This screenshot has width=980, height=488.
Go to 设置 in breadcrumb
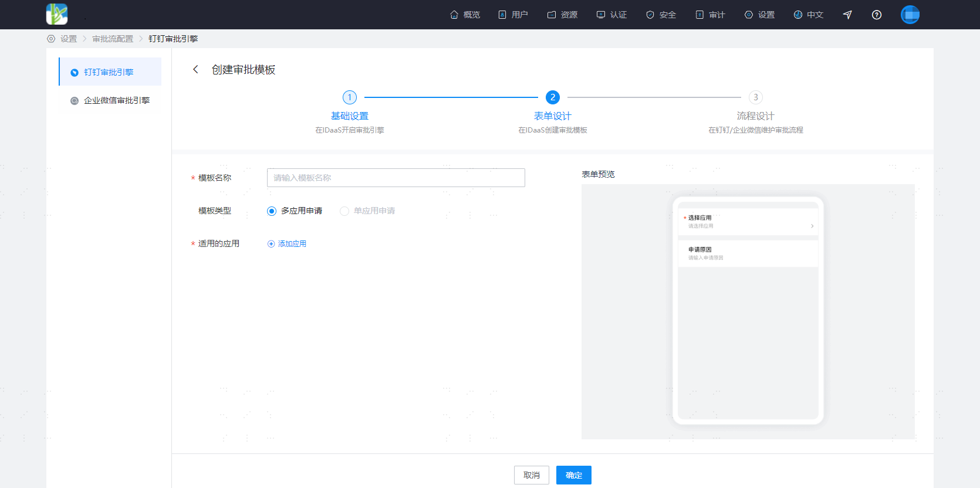pyautogui.click(x=69, y=39)
